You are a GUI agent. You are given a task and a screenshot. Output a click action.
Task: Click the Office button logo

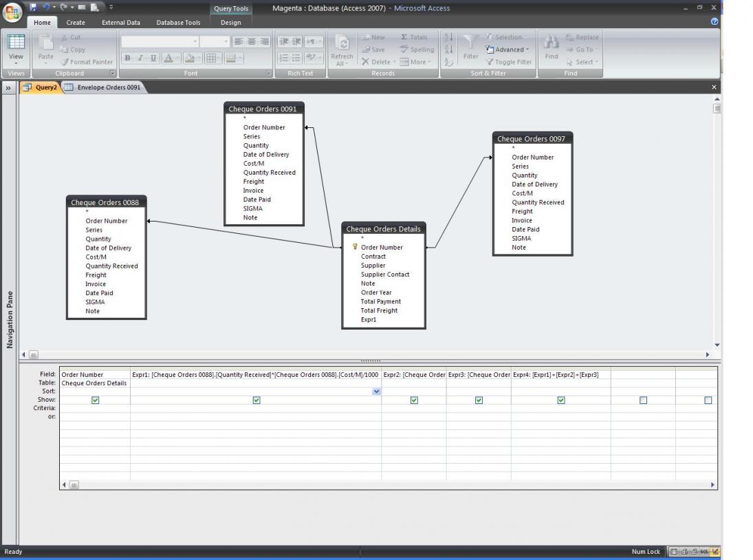pyautogui.click(x=12, y=12)
